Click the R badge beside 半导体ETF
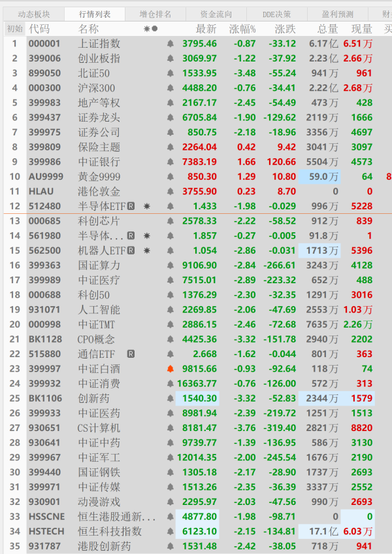Image resolution: width=392 pixels, height=554 pixels. [x=131, y=206]
